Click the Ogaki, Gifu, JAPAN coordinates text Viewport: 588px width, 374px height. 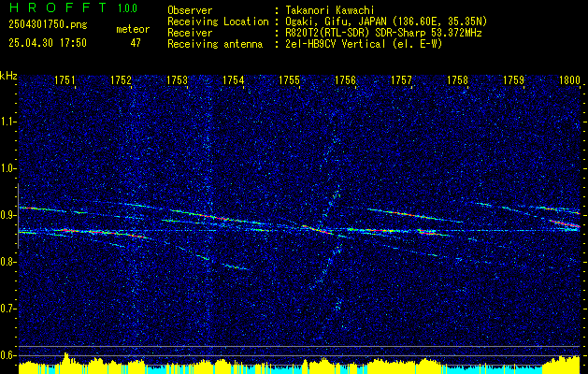[x=386, y=22]
